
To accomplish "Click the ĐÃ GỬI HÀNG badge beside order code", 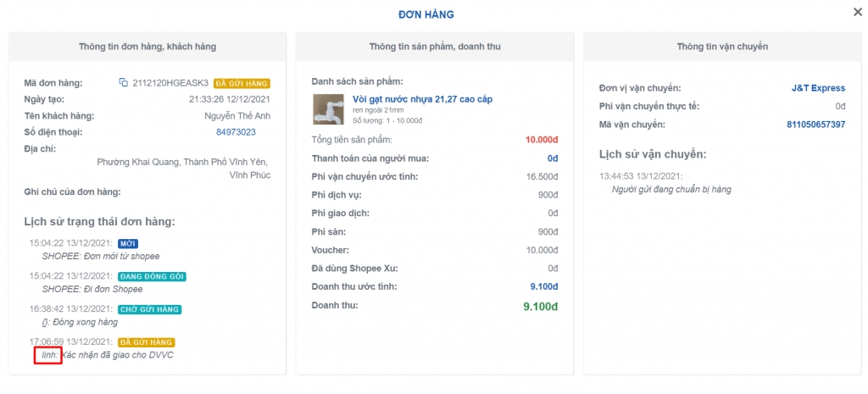I will click(242, 83).
